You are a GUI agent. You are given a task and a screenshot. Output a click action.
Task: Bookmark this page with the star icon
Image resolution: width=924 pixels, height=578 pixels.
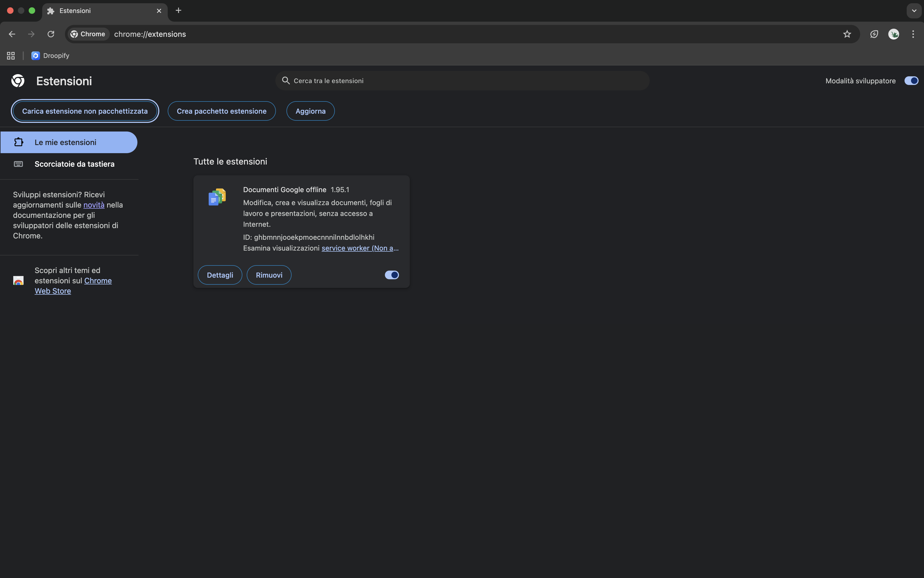(x=847, y=34)
